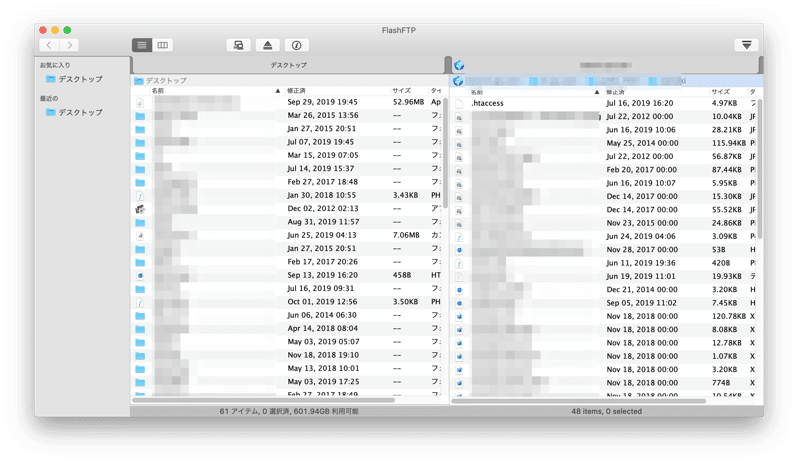798x462 pixels.
Task: Click file icon of Nov 28, 2017 00:00 row
Action: [459, 250]
